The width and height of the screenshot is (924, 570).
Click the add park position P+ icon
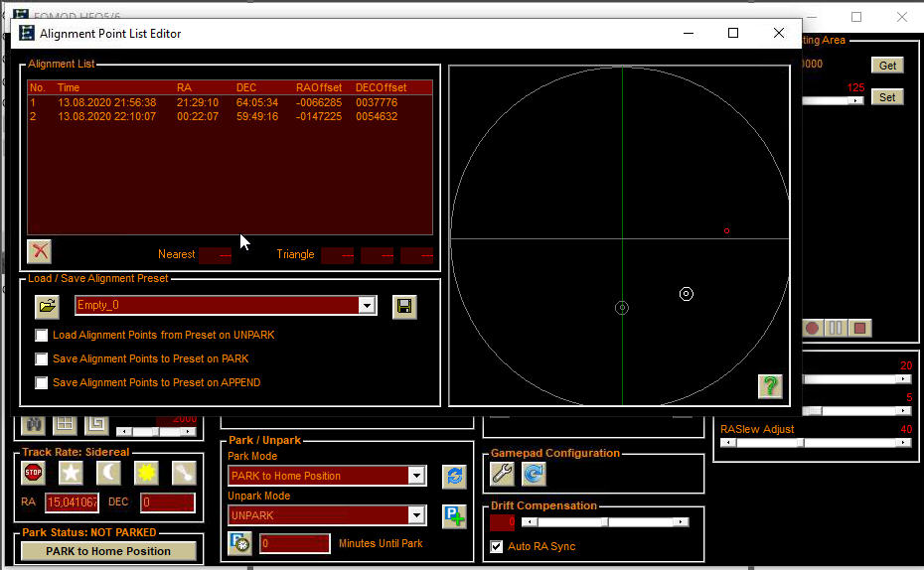pos(454,515)
